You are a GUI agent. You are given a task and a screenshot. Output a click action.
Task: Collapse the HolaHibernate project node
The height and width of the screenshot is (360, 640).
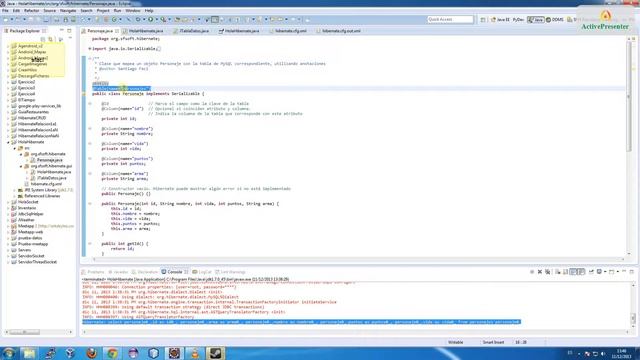(x=8, y=142)
